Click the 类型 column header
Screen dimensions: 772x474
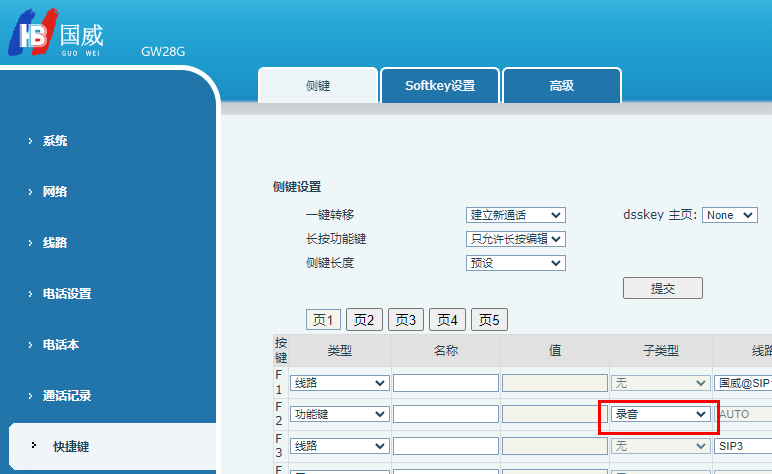click(340, 350)
